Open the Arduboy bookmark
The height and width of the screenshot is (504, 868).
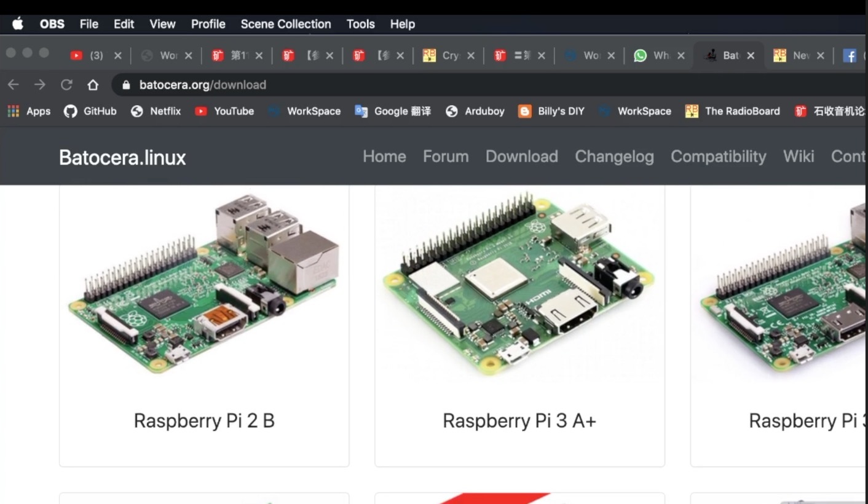click(475, 111)
